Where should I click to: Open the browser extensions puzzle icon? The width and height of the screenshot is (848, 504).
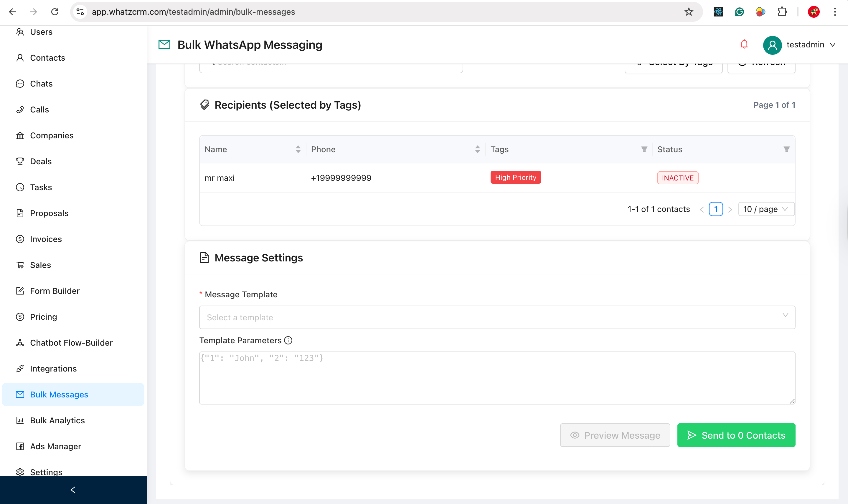tap(782, 12)
